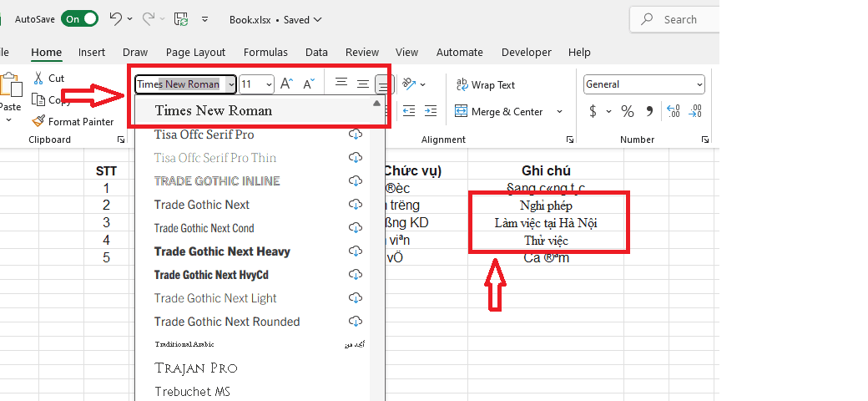Open the Book.xlsx Saved file dropdown
The image size is (868, 401).
pos(275,19)
